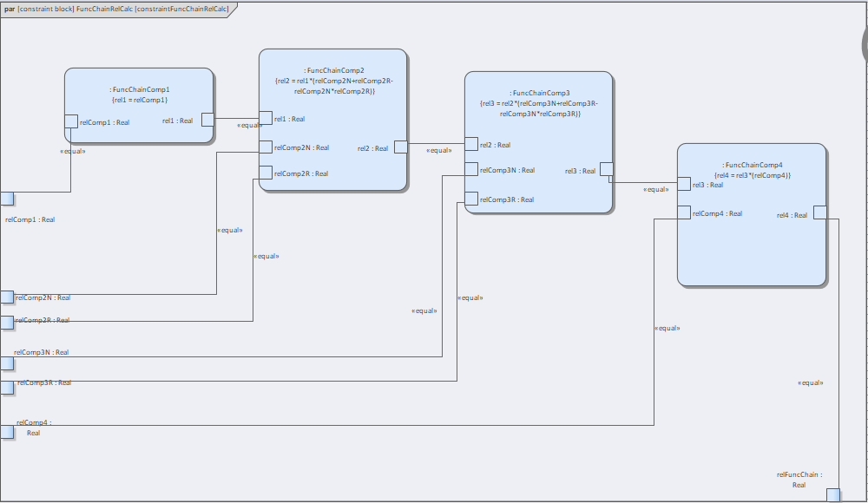Screen dimensions: 868x503
Task: Click the 'relComp4 : Real' label at frame edge
Action: [x=34, y=428]
